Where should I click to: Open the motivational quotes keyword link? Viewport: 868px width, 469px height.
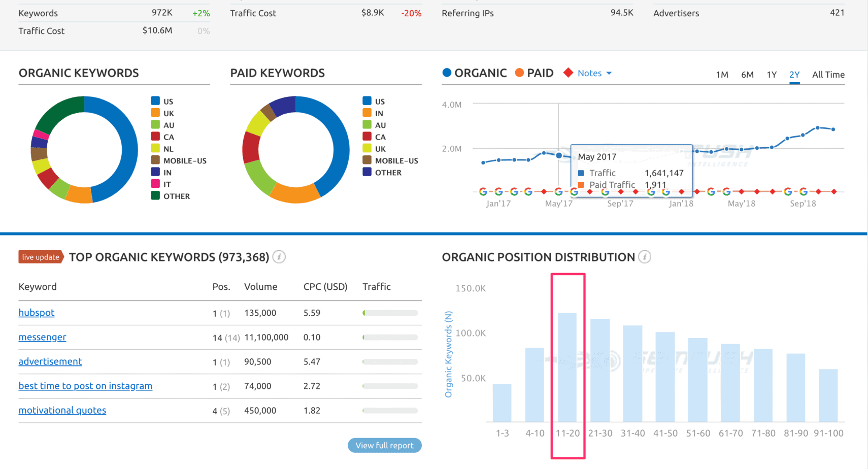pos(62,410)
